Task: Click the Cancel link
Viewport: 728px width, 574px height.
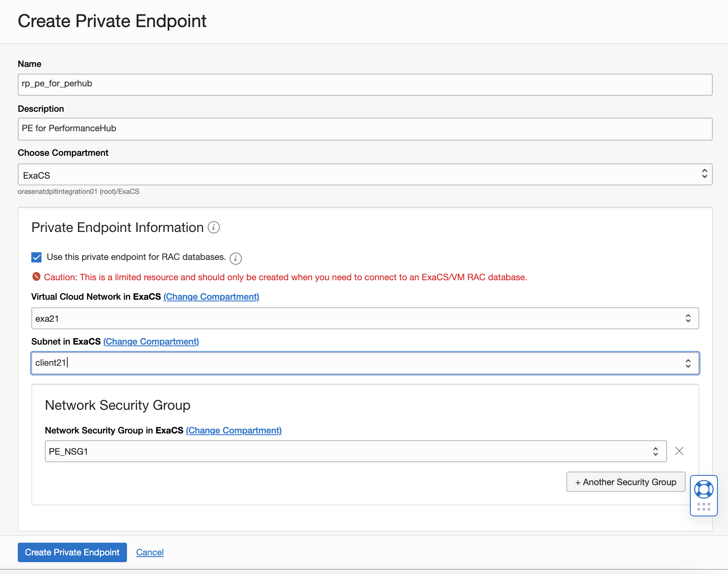Action: point(150,552)
